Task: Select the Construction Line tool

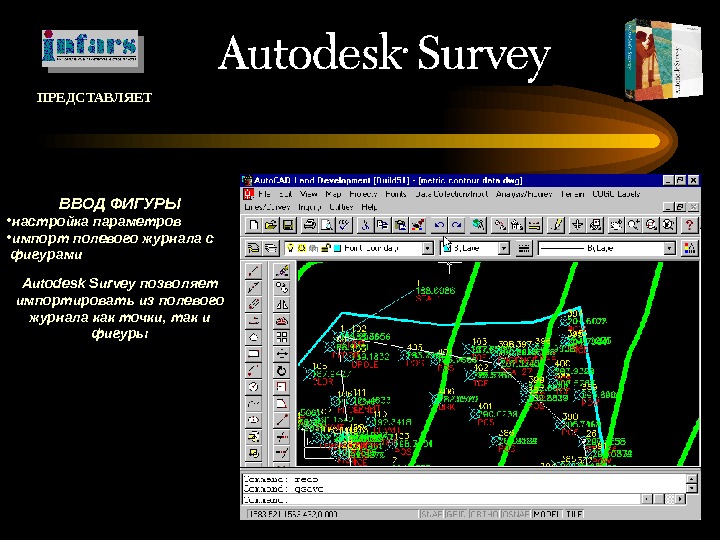Action: pos(253,287)
